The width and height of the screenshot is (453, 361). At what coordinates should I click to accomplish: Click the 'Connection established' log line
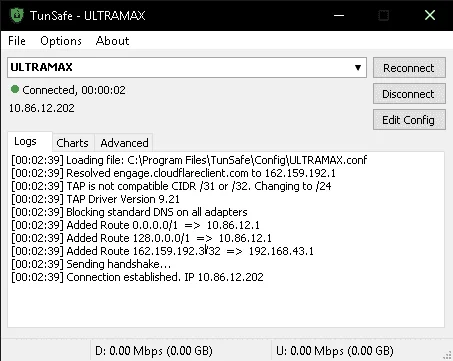pos(137,277)
